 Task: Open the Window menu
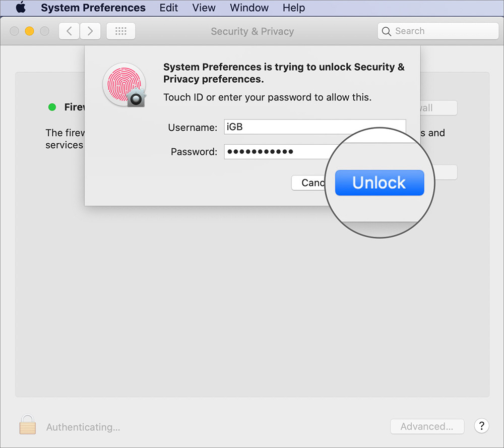coord(249,8)
